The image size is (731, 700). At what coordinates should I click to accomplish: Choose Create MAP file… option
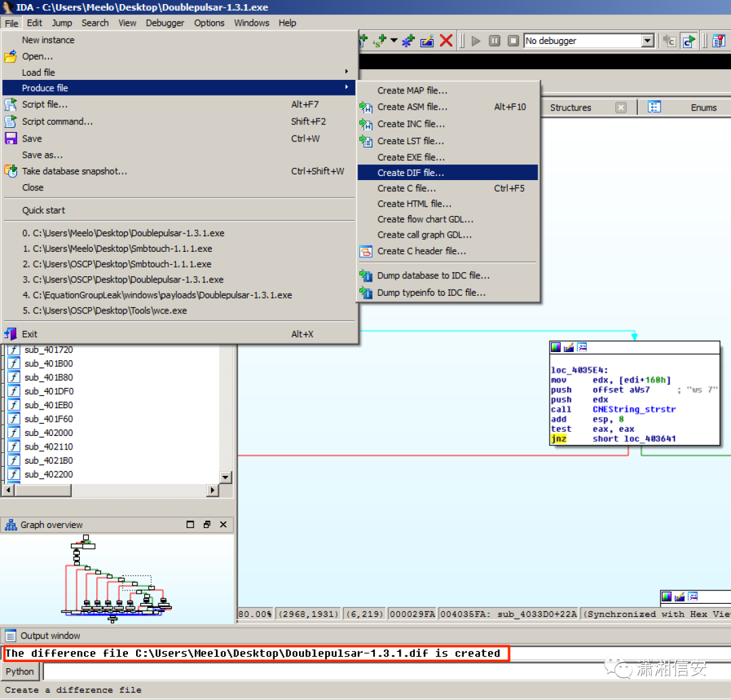coord(447,91)
